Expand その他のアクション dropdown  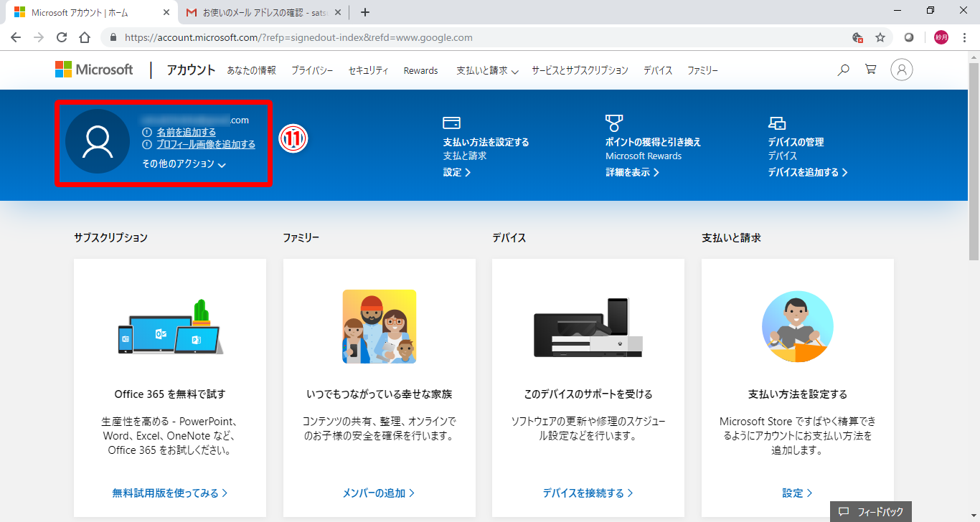184,163
